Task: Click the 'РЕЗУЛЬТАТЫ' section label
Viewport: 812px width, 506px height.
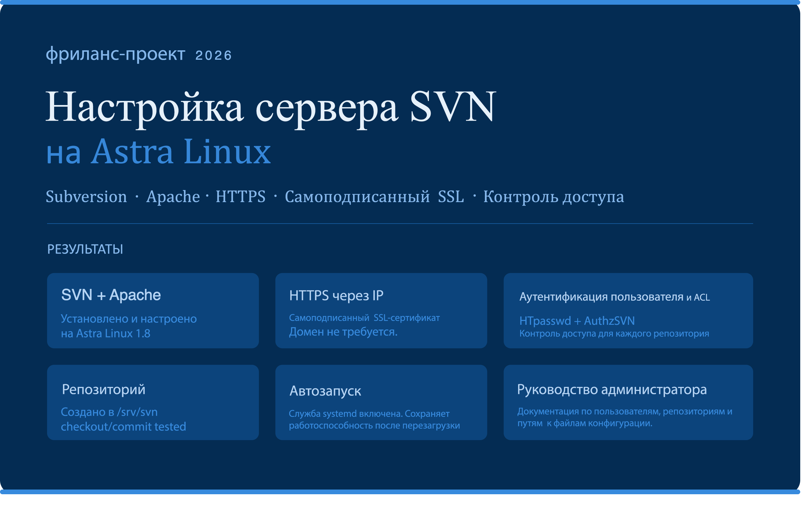Action: pyautogui.click(x=85, y=249)
